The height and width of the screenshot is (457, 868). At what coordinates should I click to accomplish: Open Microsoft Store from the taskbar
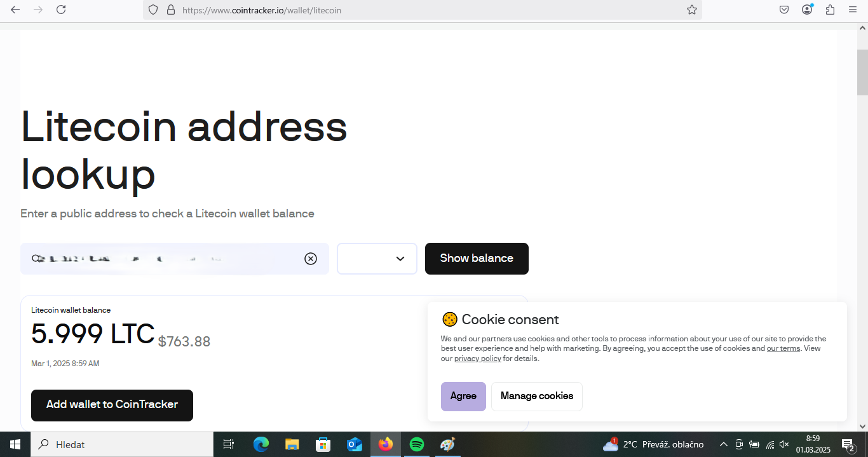[x=323, y=444]
